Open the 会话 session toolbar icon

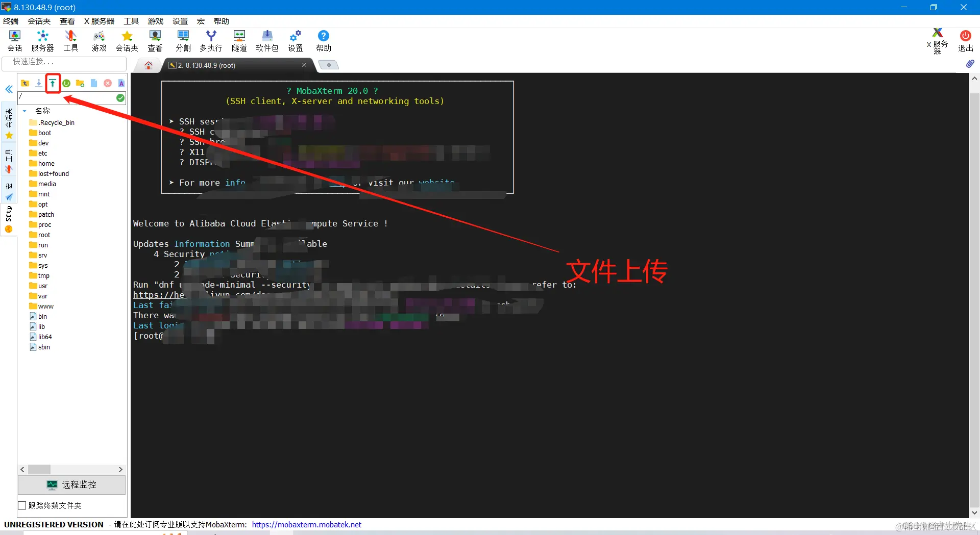click(x=15, y=41)
